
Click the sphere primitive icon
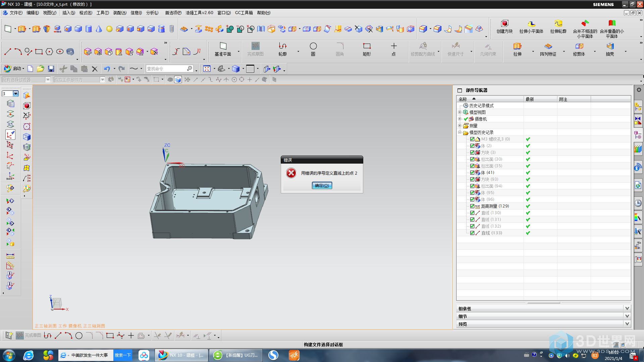pos(109,29)
